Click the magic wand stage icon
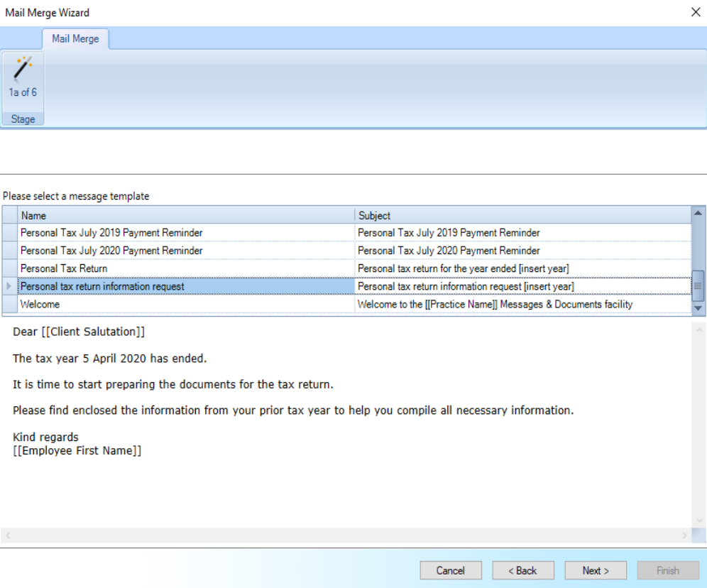The height and width of the screenshot is (588, 707). (23, 68)
